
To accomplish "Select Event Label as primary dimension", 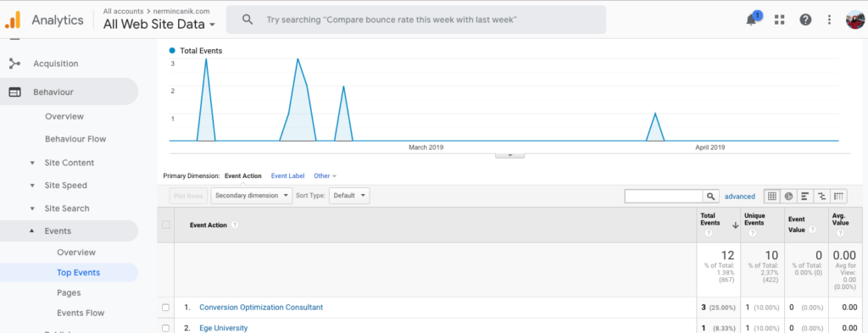I will pyautogui.click(x=287, y=176).
